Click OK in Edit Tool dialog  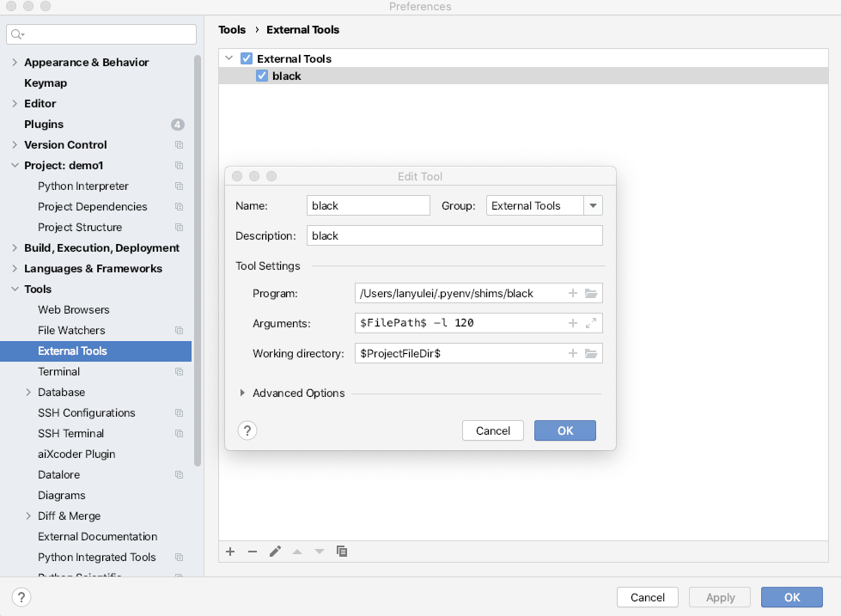[564, 430]
